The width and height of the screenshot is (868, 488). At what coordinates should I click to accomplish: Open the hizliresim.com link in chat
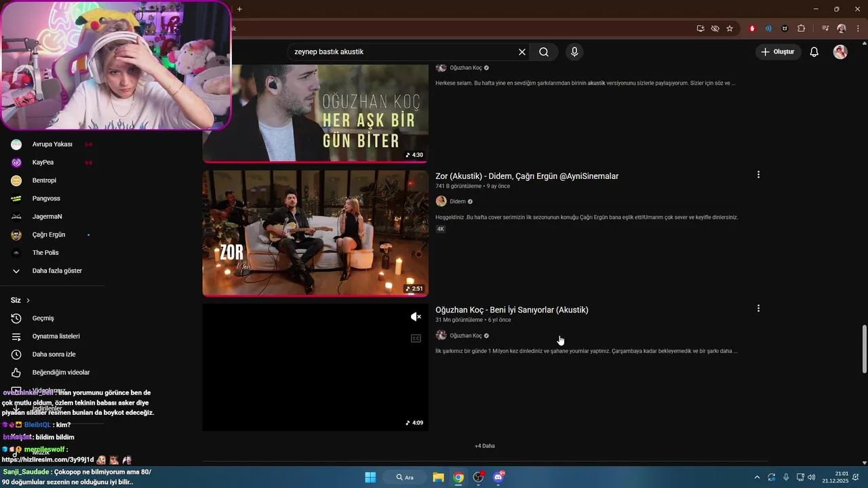coord(48,460)
